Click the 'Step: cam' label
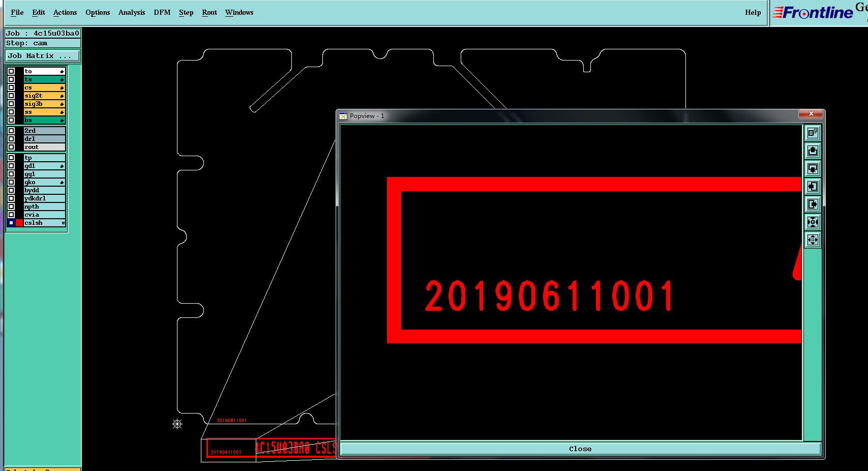Screen dimensions: 868x471 click(43, 43)
